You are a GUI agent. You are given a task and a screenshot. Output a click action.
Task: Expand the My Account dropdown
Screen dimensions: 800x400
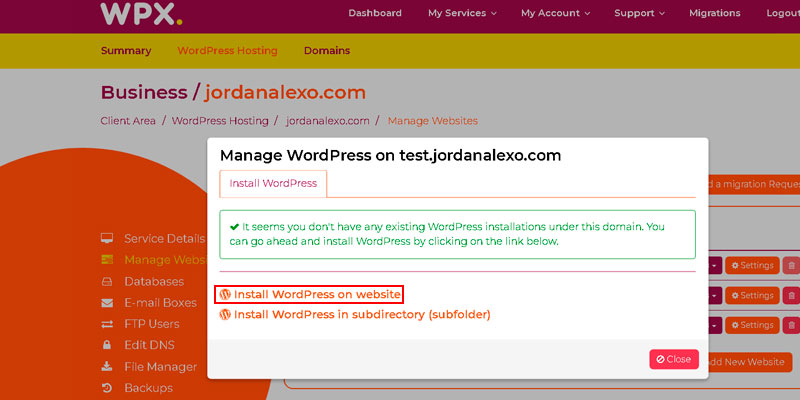[556, 13]
